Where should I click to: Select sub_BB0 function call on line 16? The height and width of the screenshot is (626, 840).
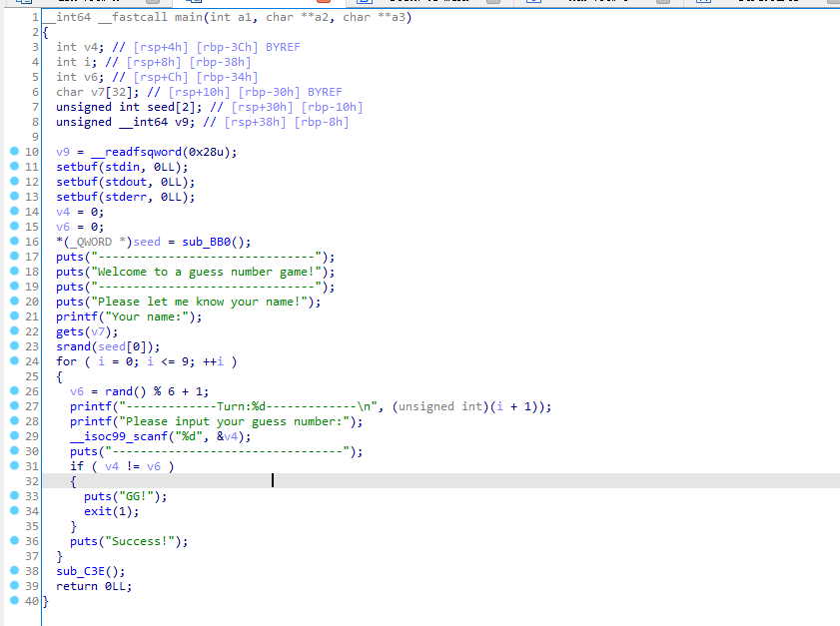(206, 242)
